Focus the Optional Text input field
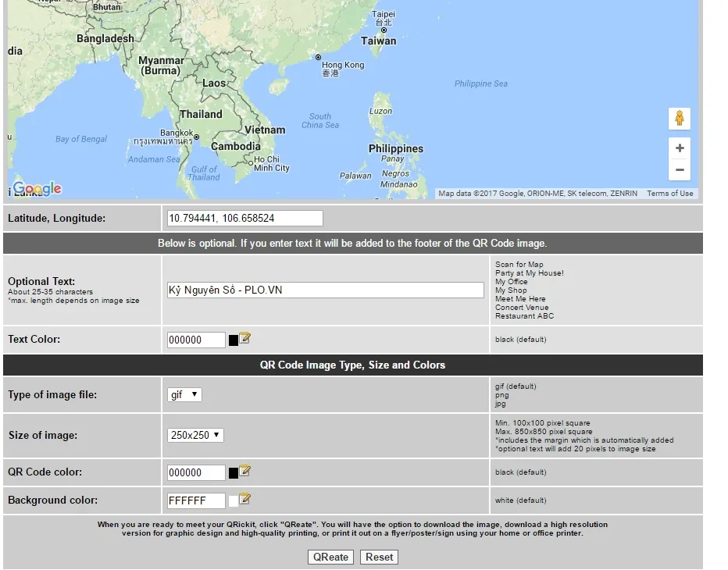This screenshot has width=728, height=570. (326, 290)
